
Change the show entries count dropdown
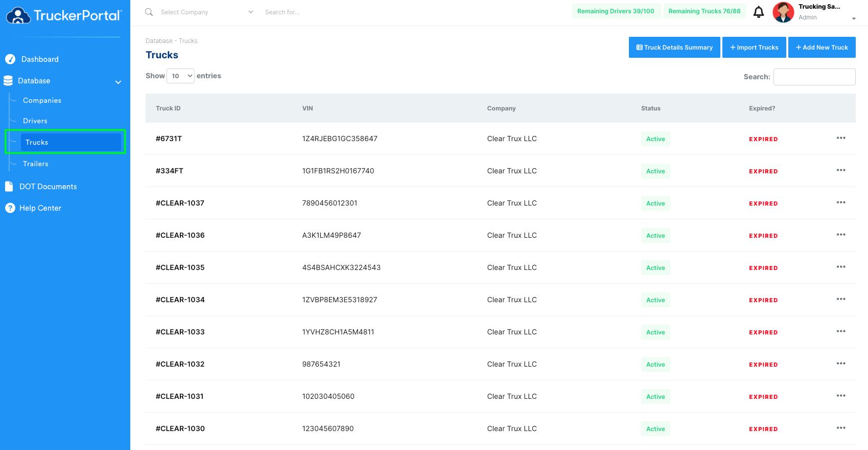coord(180,76)
